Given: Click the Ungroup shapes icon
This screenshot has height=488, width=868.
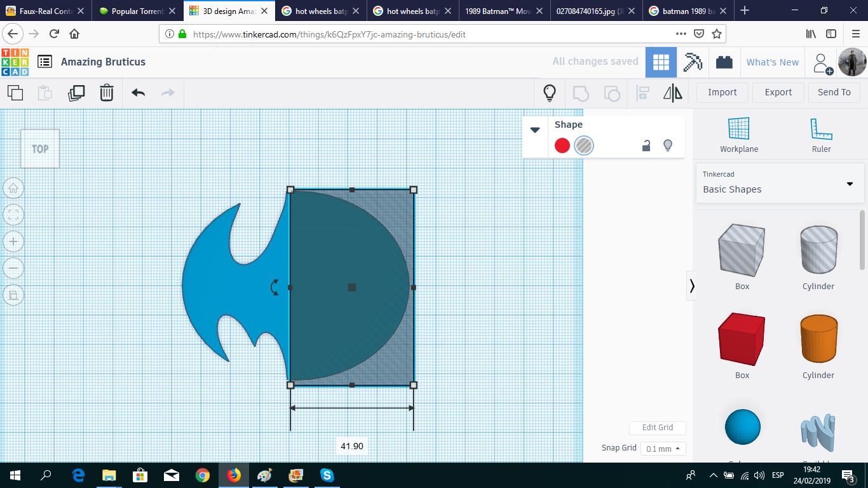Looking at the screenshot, I should (611, 93).
